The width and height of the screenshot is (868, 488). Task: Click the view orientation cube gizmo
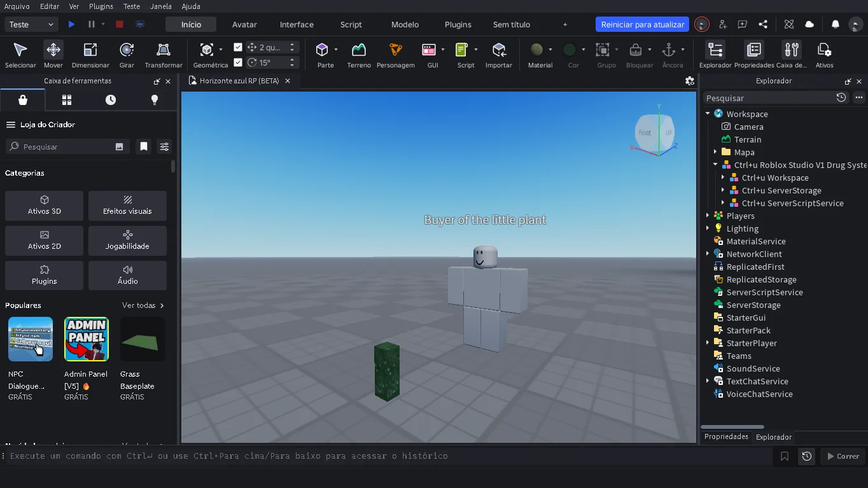pyautogui.click(x=655, y=132)
